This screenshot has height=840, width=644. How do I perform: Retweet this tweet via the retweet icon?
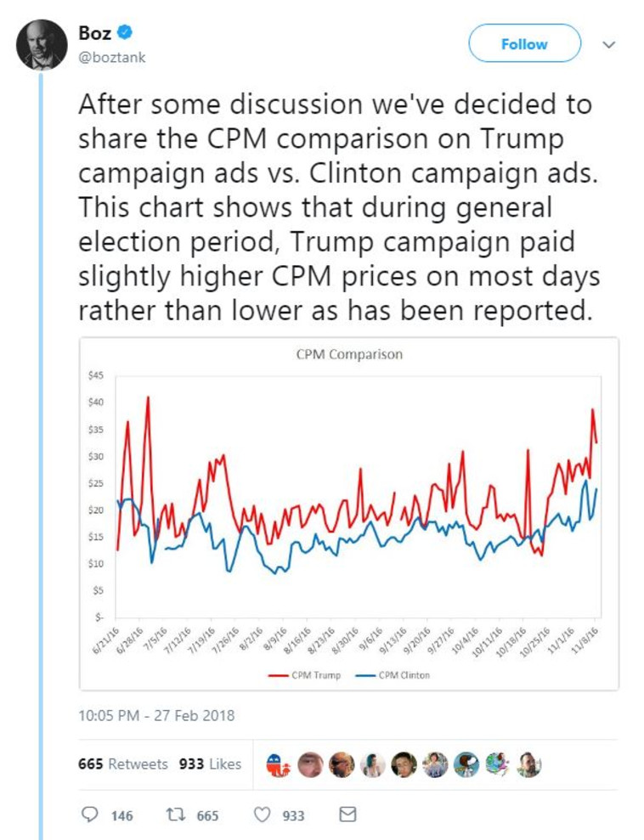click(x=176, y=815)
